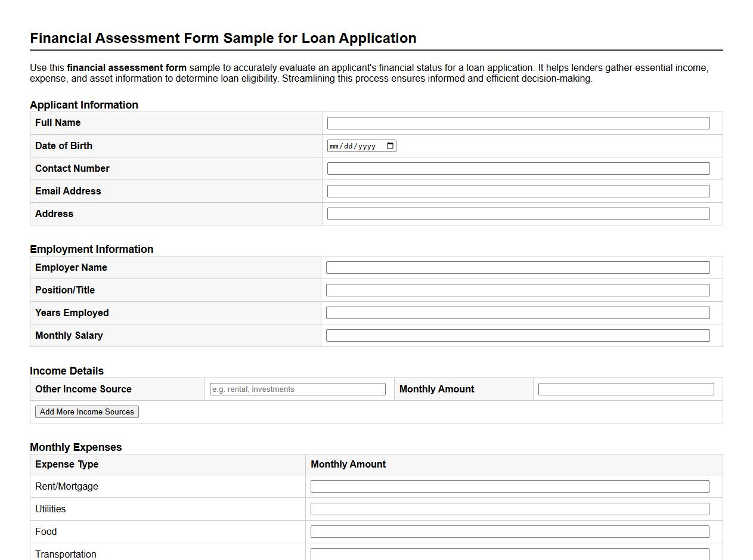Click the Monthly Amount field beside income source
The image size is (753, 560).
pos(625,389)
